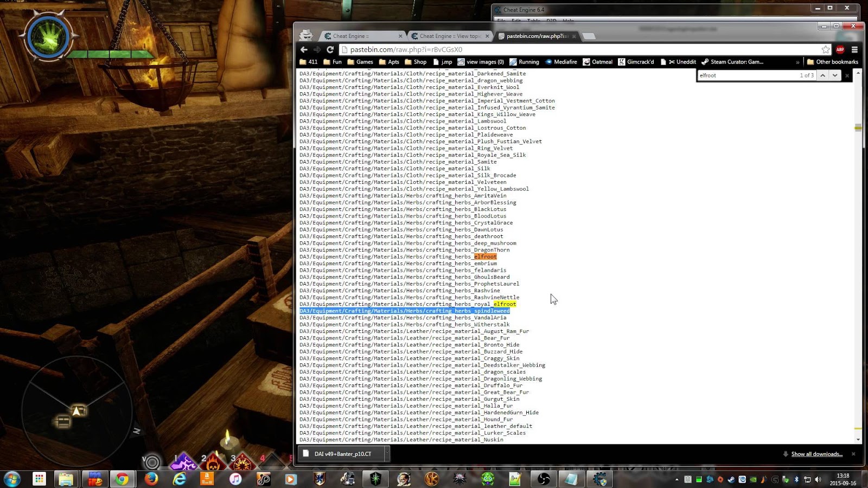Open the view images bookmarklet
The image size is (868, 488).
pos(481,62)
